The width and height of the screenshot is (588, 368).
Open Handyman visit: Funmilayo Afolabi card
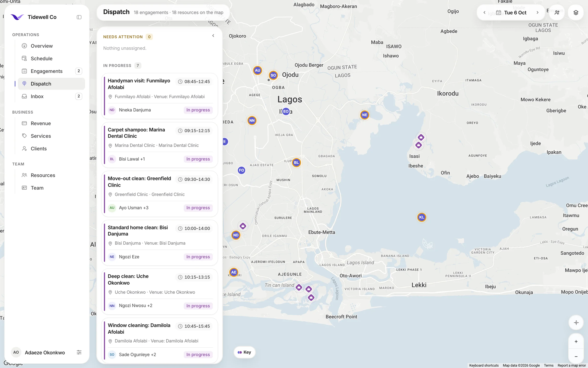[159, 96]
